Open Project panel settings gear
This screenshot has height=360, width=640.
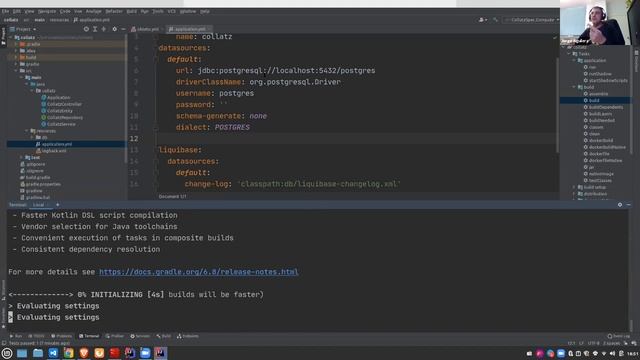tap(114, 29)
